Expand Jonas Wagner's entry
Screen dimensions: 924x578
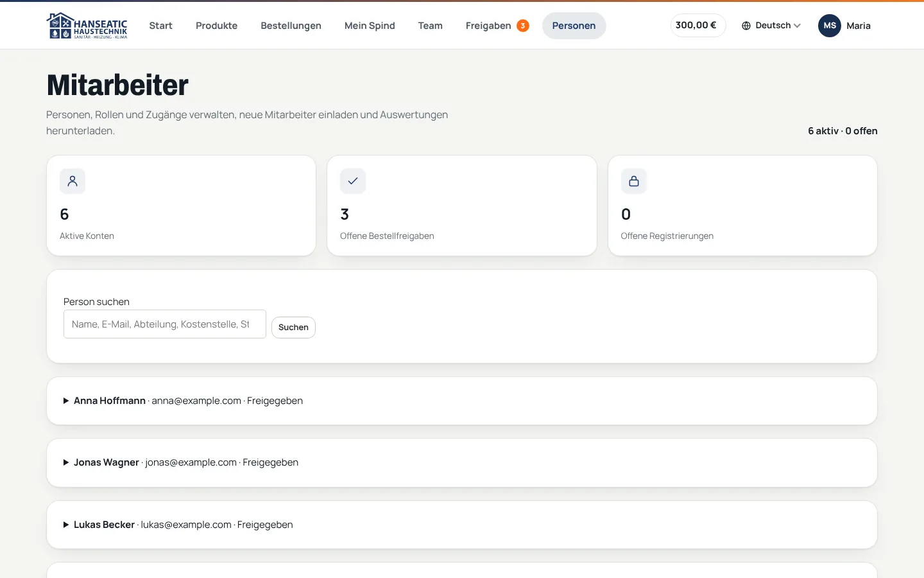pyautogui.click(x=462, y=462)
